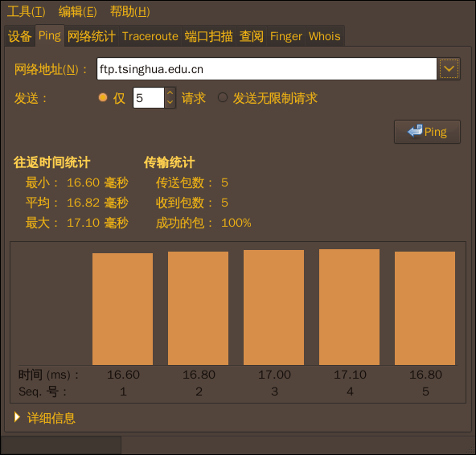Select the 发送无限制请求 radio button
This screenshot has height=455, width=476.
point(223,97)
